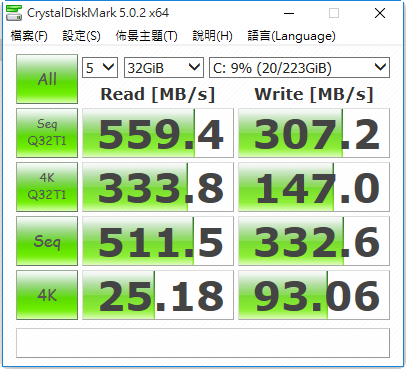Expand the test count dropdown showing 5
Image resolution: width=406 pixels, height=369 pixels.
click(100, 68)
